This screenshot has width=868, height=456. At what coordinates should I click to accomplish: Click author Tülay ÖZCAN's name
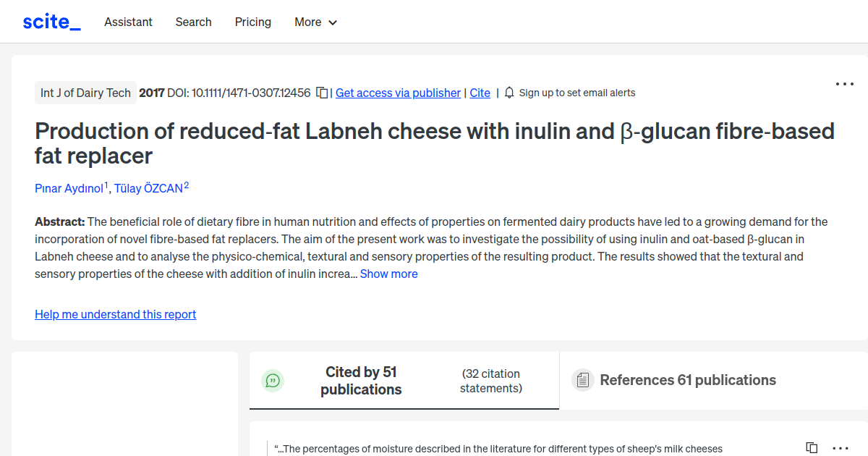click(x=148, y=188)
